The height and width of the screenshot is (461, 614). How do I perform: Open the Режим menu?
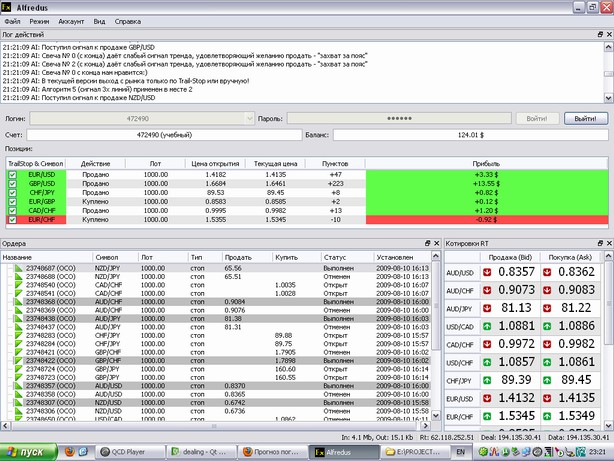pyautogui.click(x=39, y=22)
